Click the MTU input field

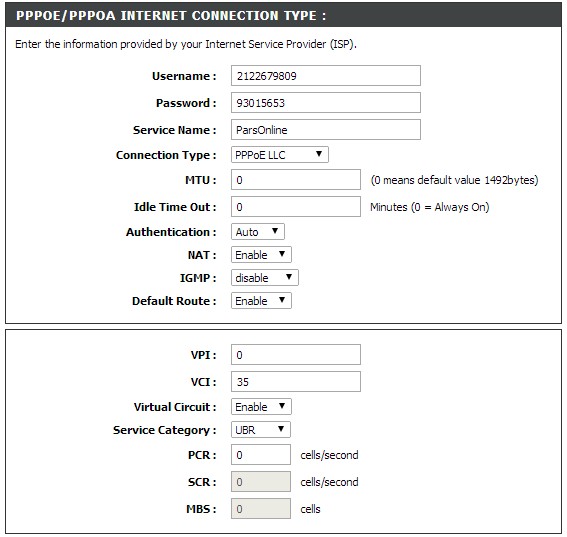tap(296, 180)
